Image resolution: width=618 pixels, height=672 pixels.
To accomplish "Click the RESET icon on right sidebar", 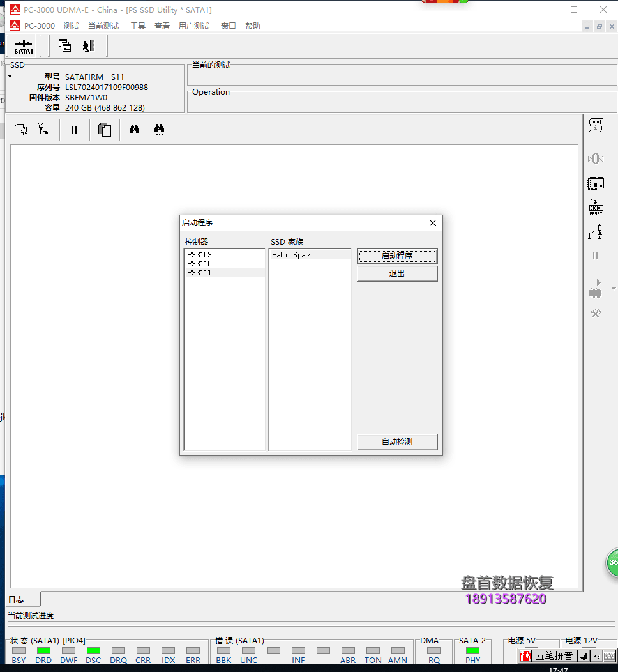I will (x=596, y=208).
